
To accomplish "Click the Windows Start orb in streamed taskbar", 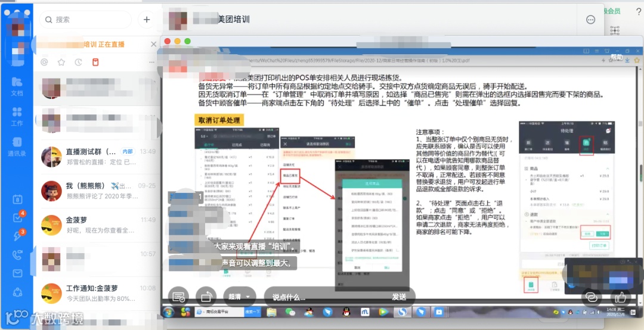I will pyautogui.click(x=168, y=312).
